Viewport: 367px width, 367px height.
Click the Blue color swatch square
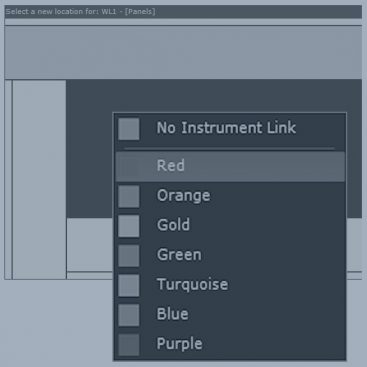coord(129,315)
